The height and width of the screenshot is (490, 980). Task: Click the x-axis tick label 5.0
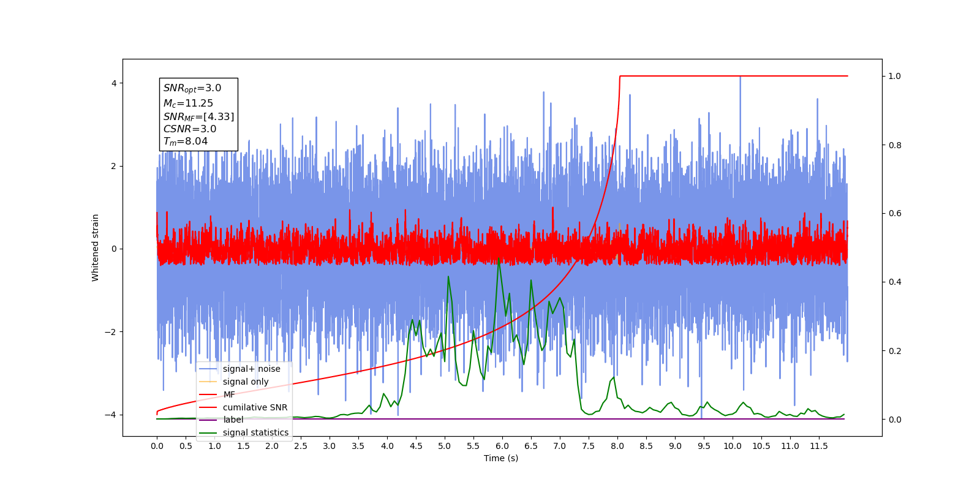445,446
